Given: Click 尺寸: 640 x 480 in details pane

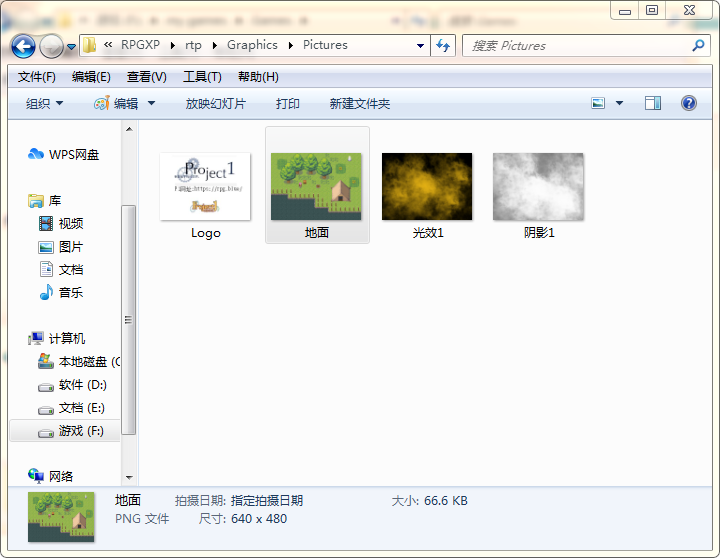Looking at the screenshot, I should click(242, 519).
